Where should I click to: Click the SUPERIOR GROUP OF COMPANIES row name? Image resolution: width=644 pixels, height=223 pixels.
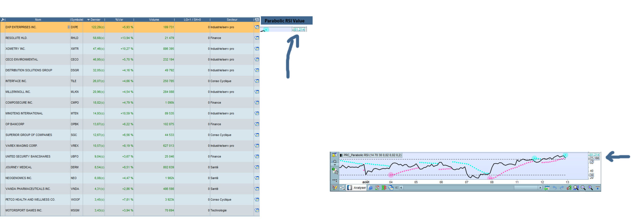(29, 135)
